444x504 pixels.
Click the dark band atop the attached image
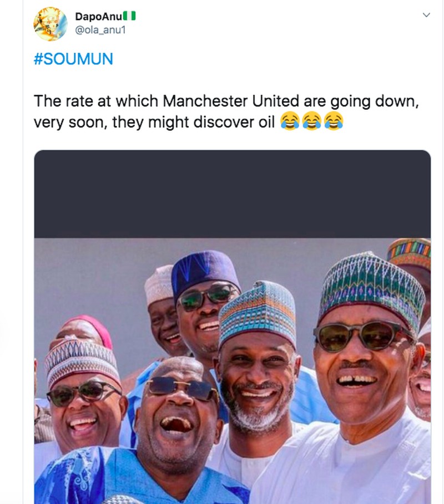(x=232, y=194)
